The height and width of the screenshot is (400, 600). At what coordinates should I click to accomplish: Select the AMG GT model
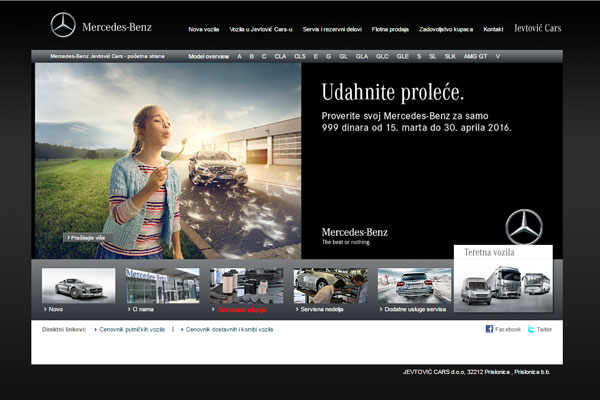coord(475,57)
